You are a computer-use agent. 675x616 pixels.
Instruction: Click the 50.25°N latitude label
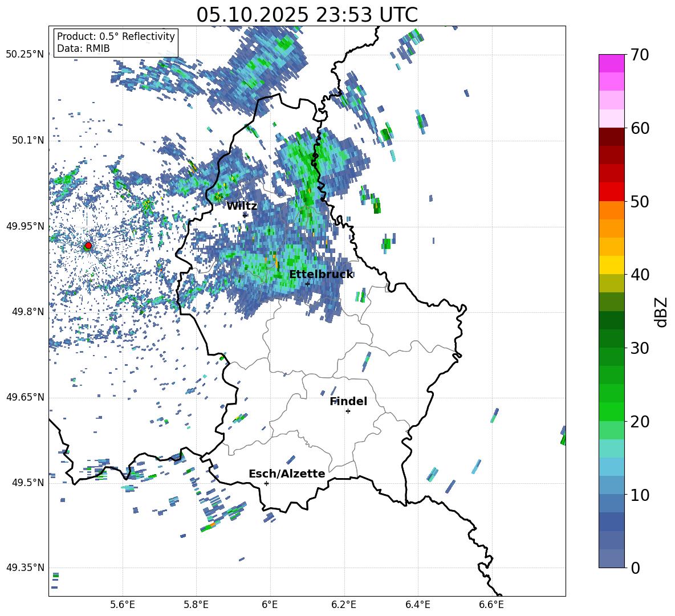[x=25, y=55]
